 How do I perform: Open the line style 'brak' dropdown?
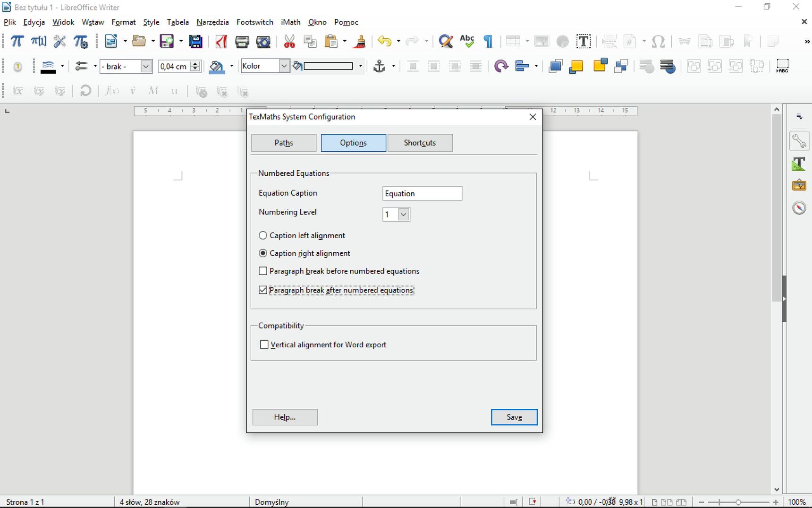(146, 66)
